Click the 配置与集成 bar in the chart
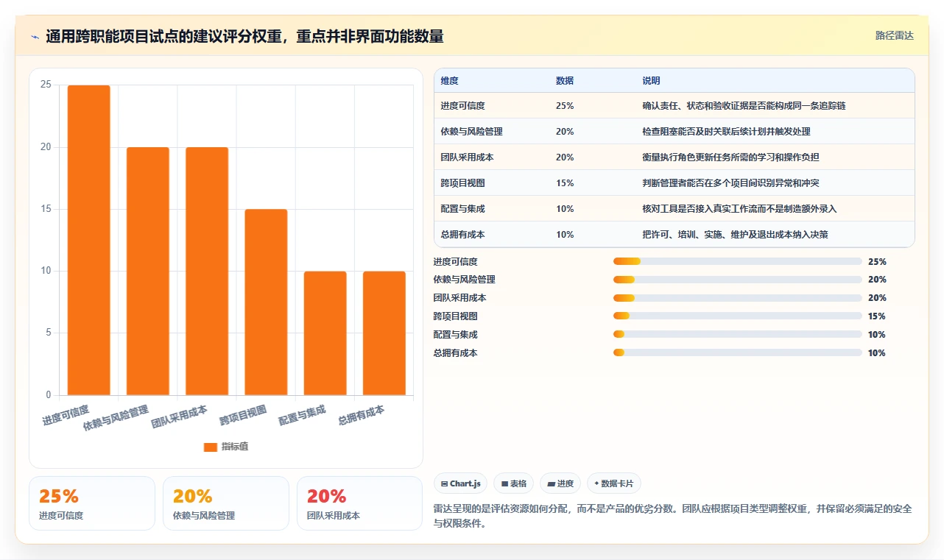Viewport: 944px width, 560px height. point(325,333)
